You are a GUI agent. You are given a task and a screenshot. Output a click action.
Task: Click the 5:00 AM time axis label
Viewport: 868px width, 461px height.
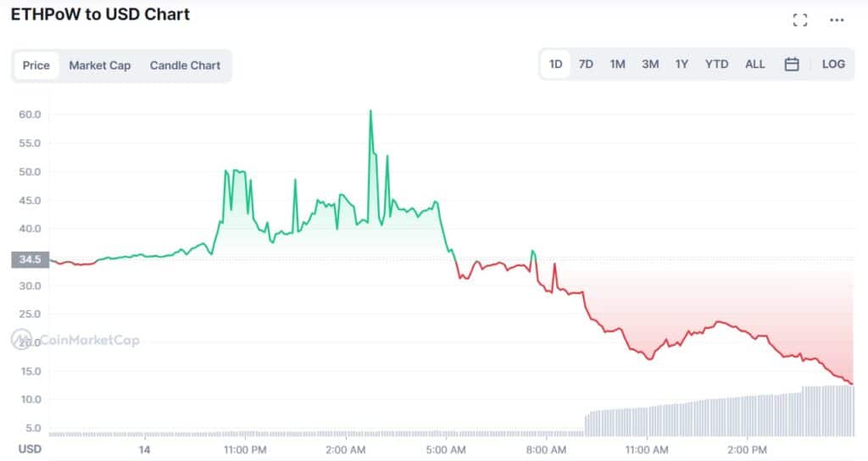[x=445, y=448]
